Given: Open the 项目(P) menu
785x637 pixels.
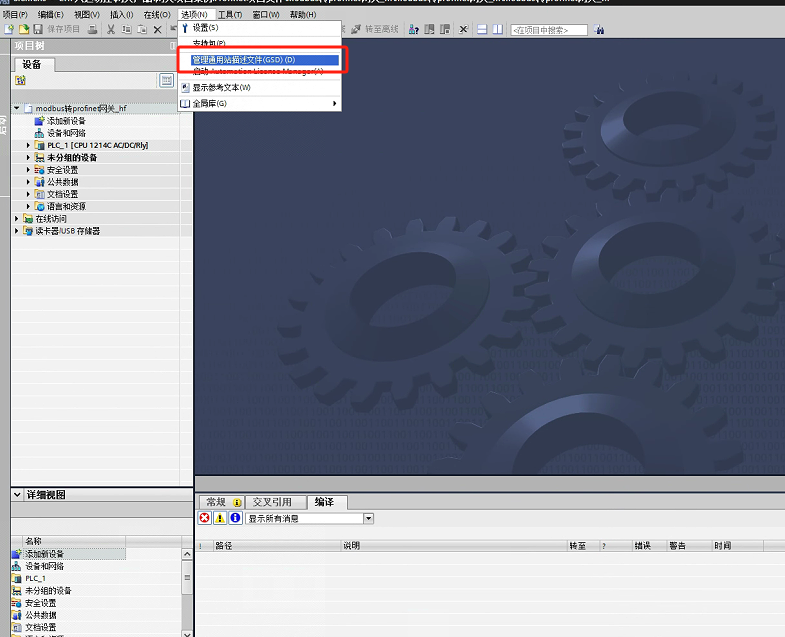Looking at the screenshot, I should 15,15.
